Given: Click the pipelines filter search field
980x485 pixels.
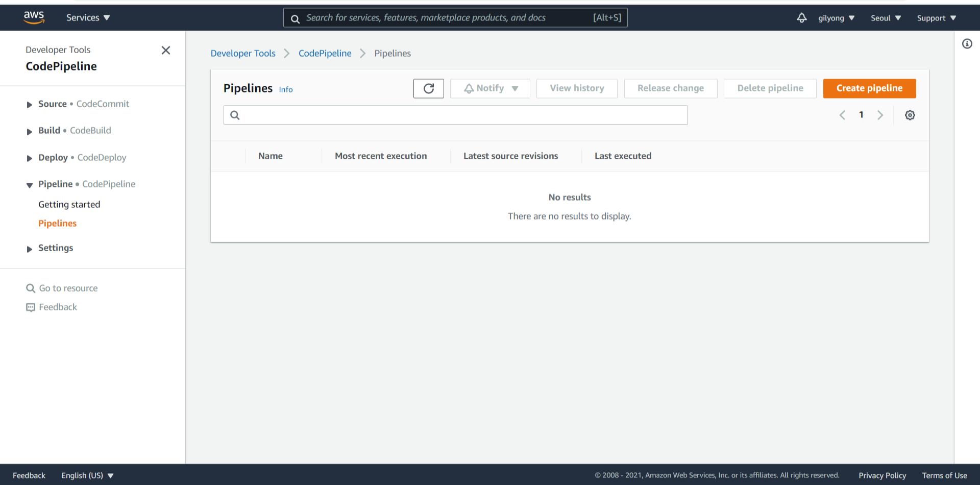Looking at the screenshot, I should 455,115.
